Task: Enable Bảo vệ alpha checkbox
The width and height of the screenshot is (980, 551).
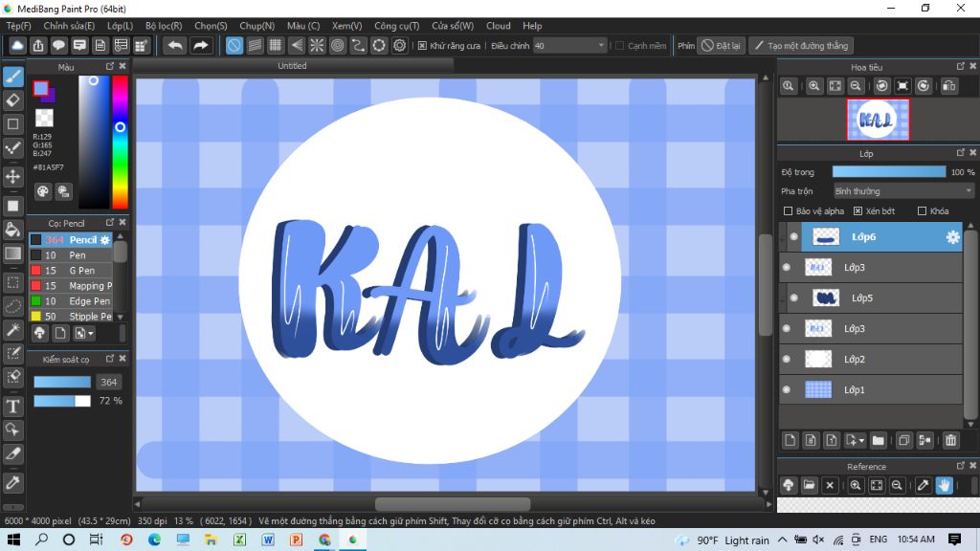Action: click(x=789, y=211)
